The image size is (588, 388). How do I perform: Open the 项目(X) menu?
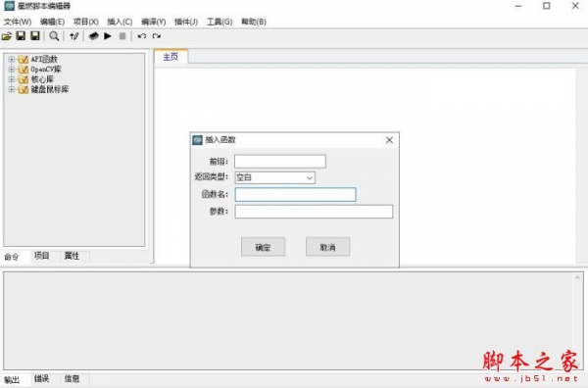point(86,22)
